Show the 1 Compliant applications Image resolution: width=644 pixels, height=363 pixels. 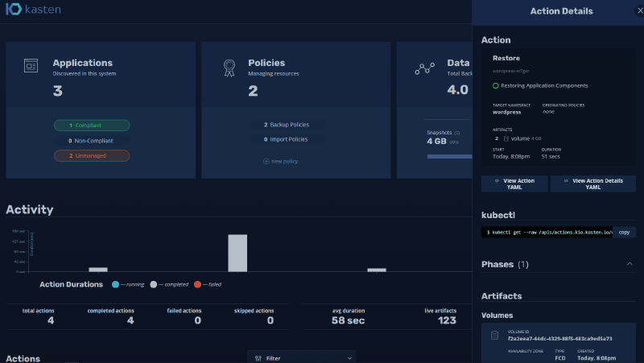92,126
